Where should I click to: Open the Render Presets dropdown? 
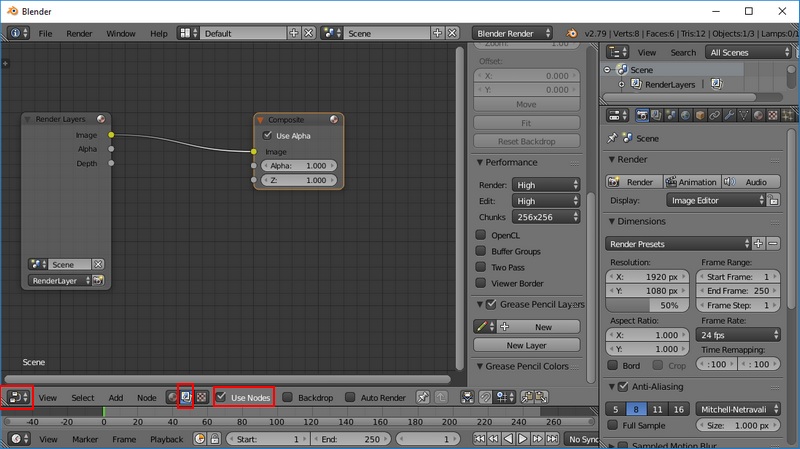678,244
